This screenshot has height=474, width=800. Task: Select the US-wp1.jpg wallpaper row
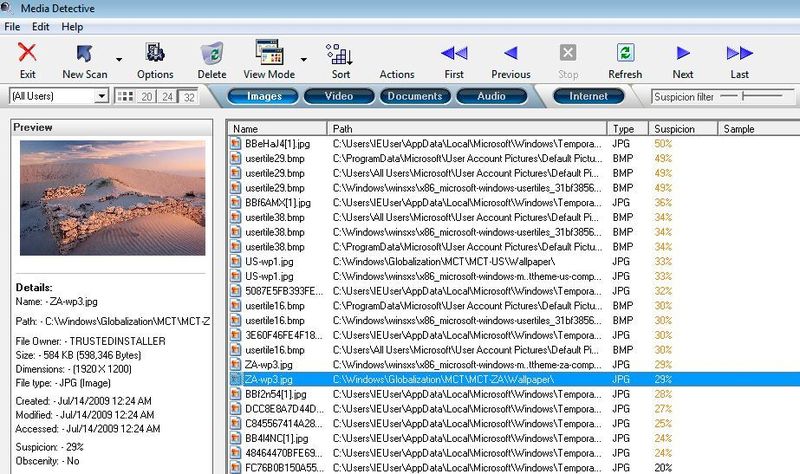click(269, 261)
